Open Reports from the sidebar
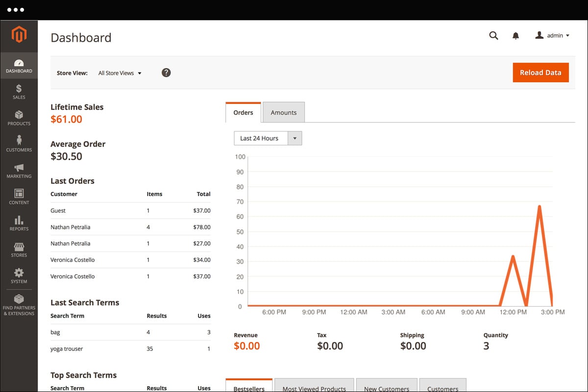Viewport: 588px width, 392px height. point(19,223)
